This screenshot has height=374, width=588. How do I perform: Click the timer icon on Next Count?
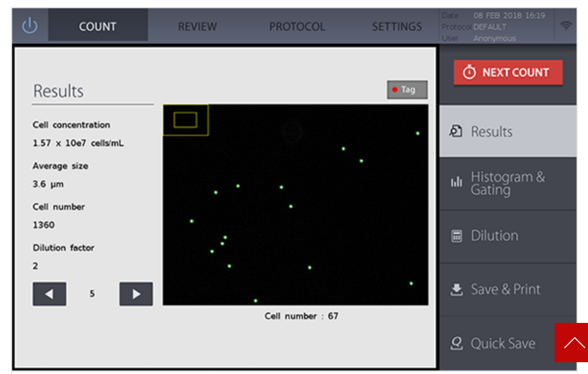[x=469, y=73]
